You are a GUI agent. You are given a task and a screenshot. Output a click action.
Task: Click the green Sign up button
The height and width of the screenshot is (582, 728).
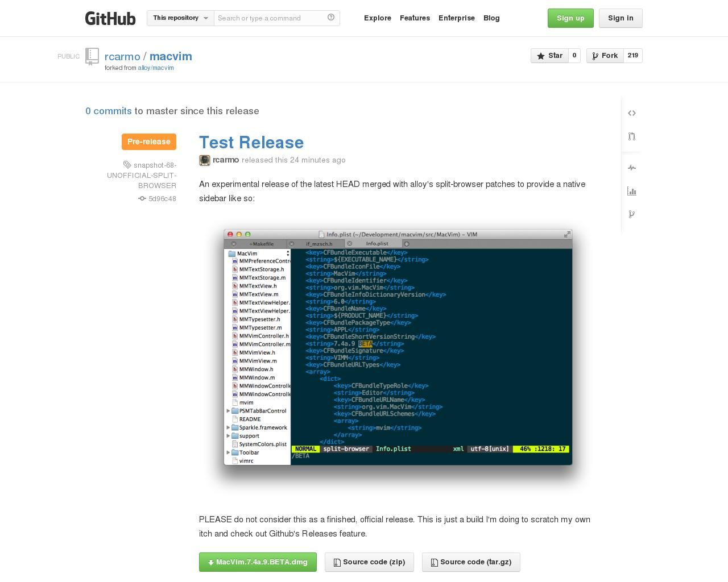[570, 18]
